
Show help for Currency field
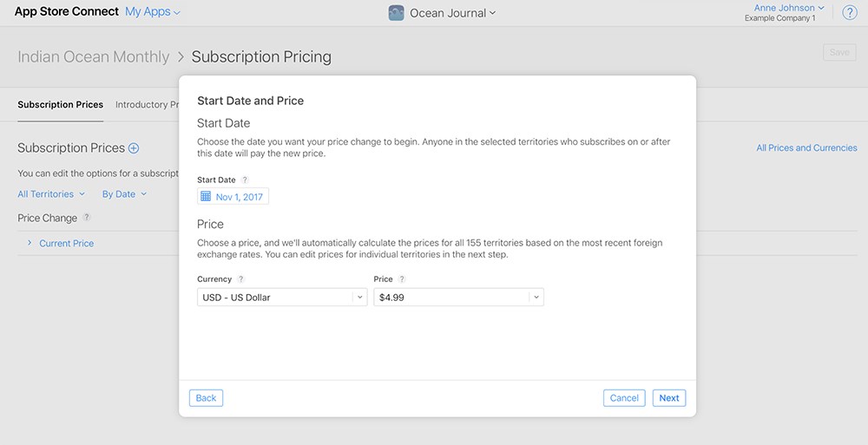pyautogui.click(x=240, y=279)
